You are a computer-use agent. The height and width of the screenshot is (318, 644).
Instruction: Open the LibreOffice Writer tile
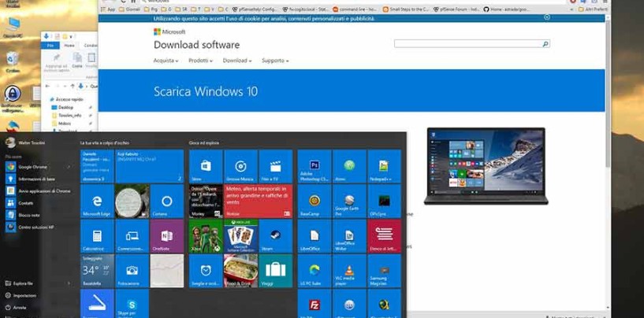click(349, 236)
